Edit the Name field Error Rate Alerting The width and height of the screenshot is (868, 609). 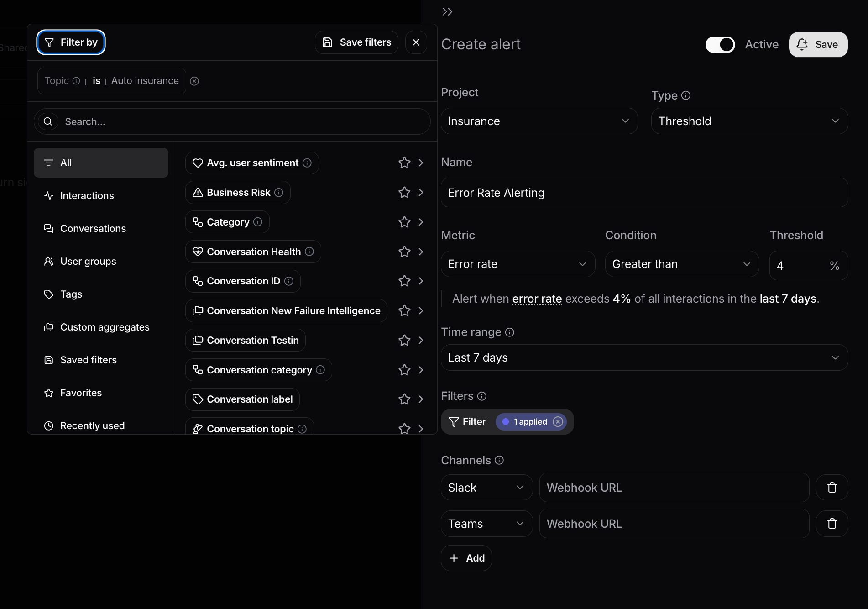point(644,193)
